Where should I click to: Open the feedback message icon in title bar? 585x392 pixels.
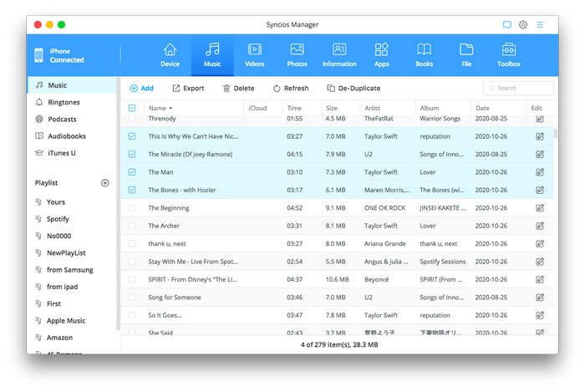(506, 24)
